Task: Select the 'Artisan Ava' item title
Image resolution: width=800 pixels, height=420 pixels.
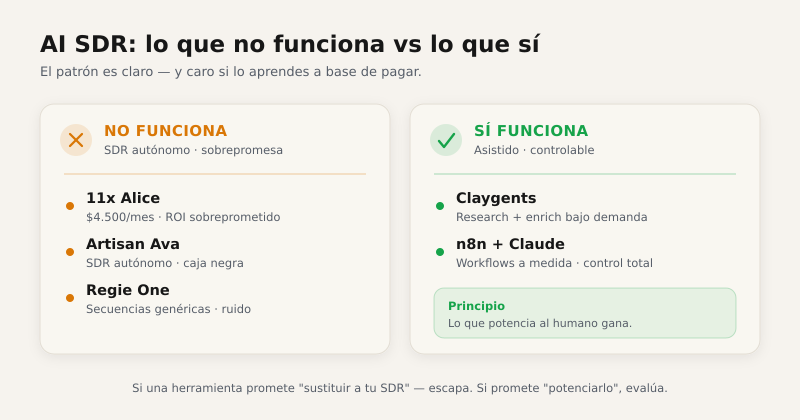Action: pyautogui.click(x=133, y=244)
